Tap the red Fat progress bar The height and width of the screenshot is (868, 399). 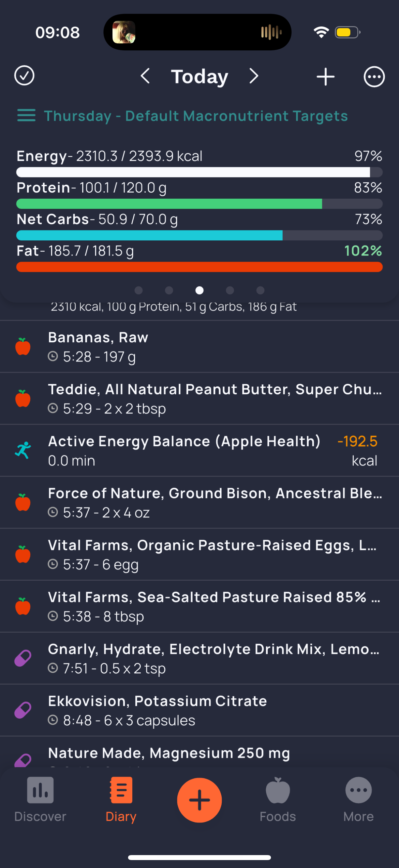[x=199, y=267]
